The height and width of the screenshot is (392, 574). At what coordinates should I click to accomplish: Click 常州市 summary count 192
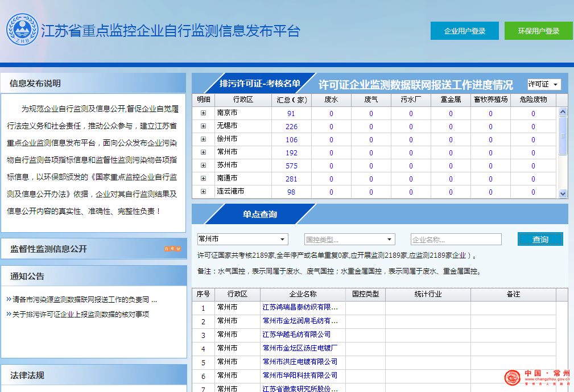pos(291,152)
